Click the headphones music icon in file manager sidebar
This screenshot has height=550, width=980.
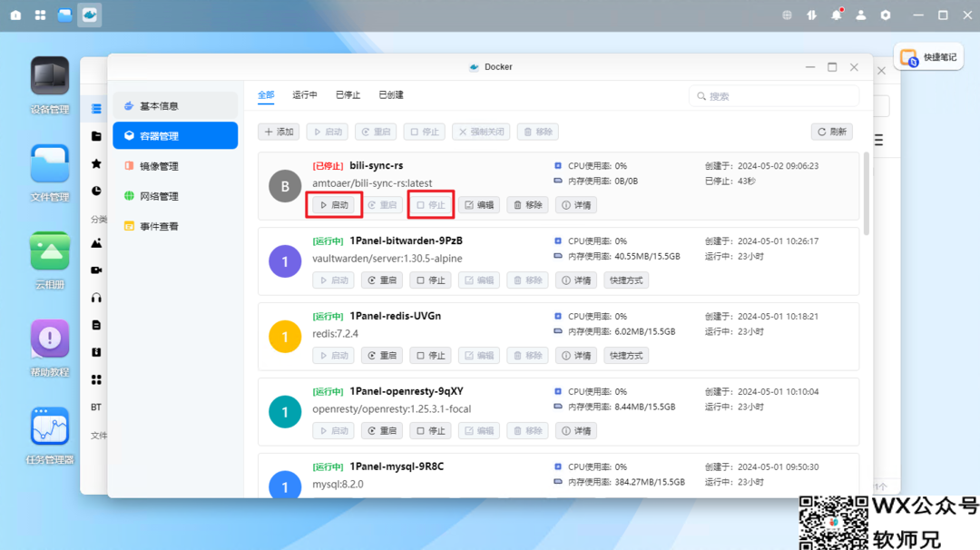[x=96, y=298]
